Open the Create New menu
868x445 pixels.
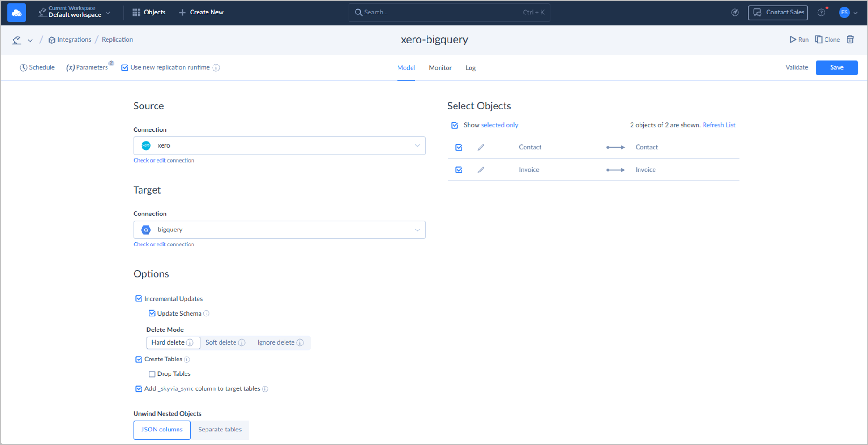pos(201,13)
